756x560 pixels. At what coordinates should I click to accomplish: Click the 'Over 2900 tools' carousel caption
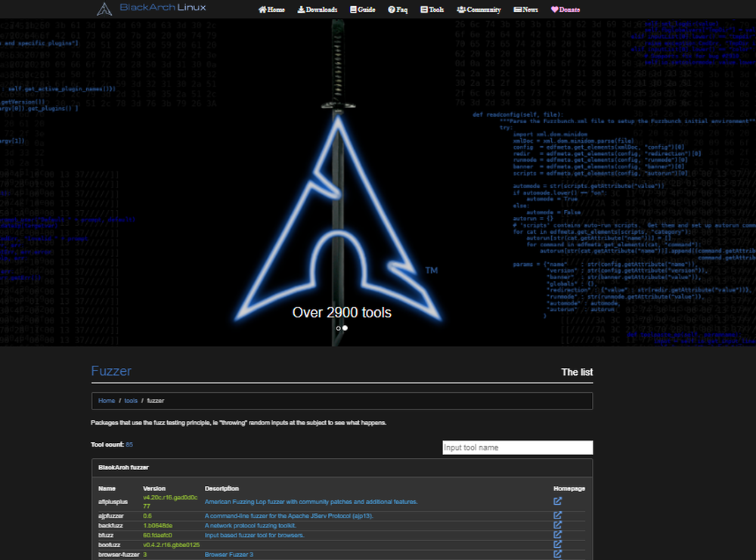coord(342,312)
